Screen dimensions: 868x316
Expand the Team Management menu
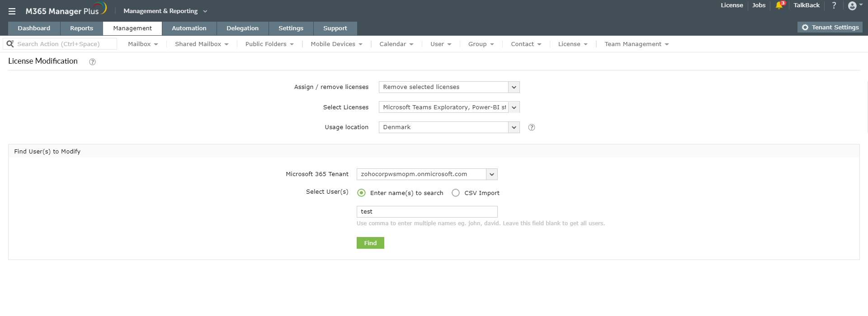(x=637, y=44)
